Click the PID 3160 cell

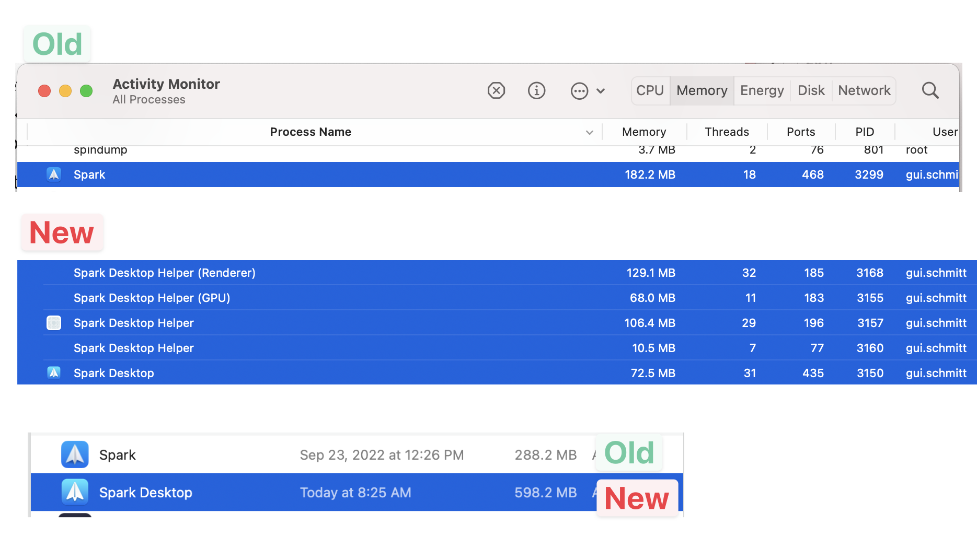coord(870,348)
